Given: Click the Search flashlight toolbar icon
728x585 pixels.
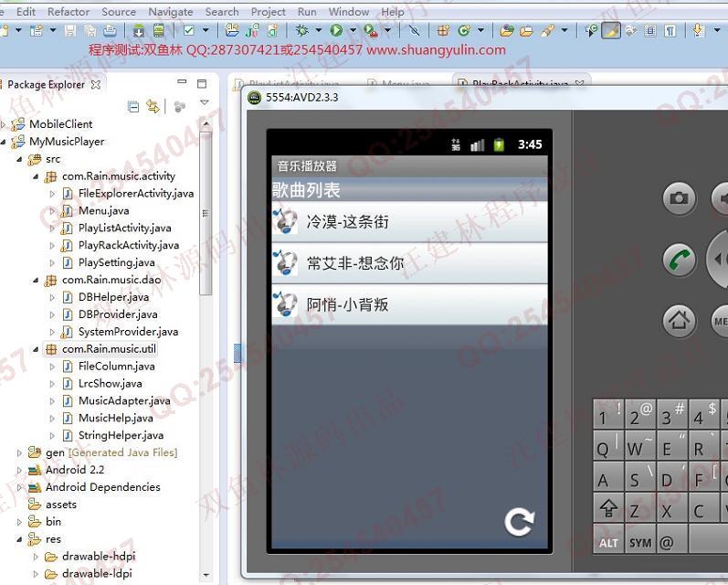Looking at the screenshot, I should [547, 31].
